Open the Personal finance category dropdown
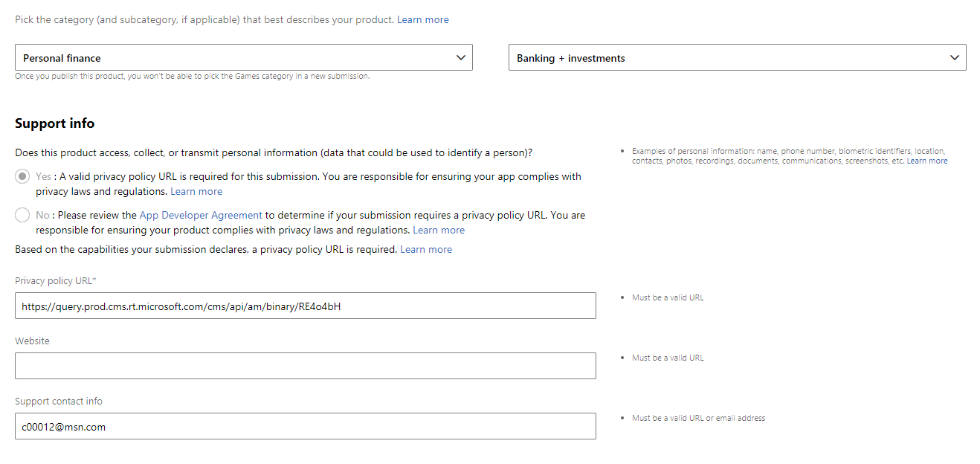This screenshot has width=980, height=464. click(x=244, y=58)
